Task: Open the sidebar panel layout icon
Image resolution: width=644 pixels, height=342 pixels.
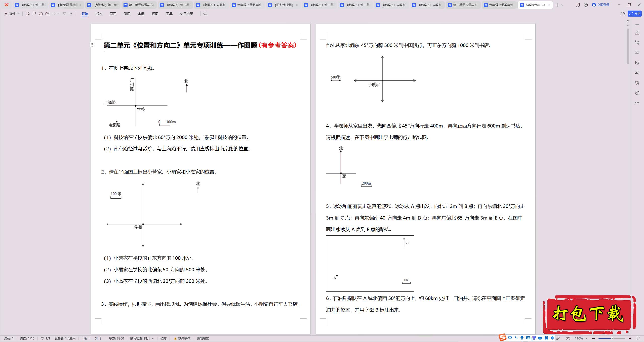Action: click(x=578, y=5)
